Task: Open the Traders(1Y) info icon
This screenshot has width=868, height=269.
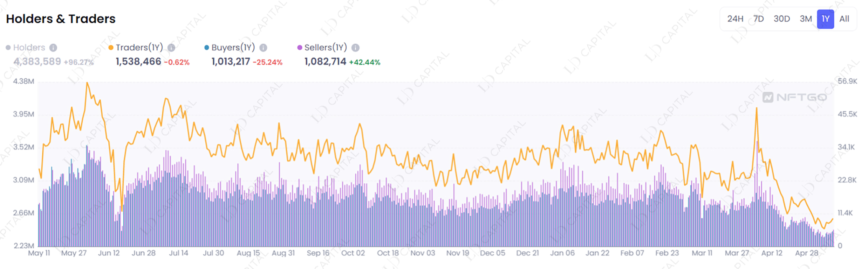Action: [171, 48]
